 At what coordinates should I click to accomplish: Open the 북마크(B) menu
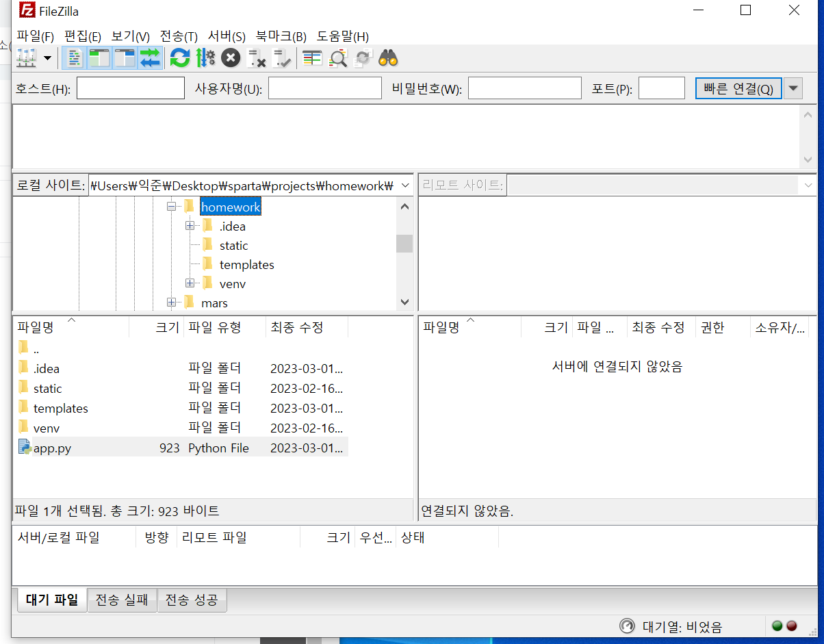(x=281, y=36)
